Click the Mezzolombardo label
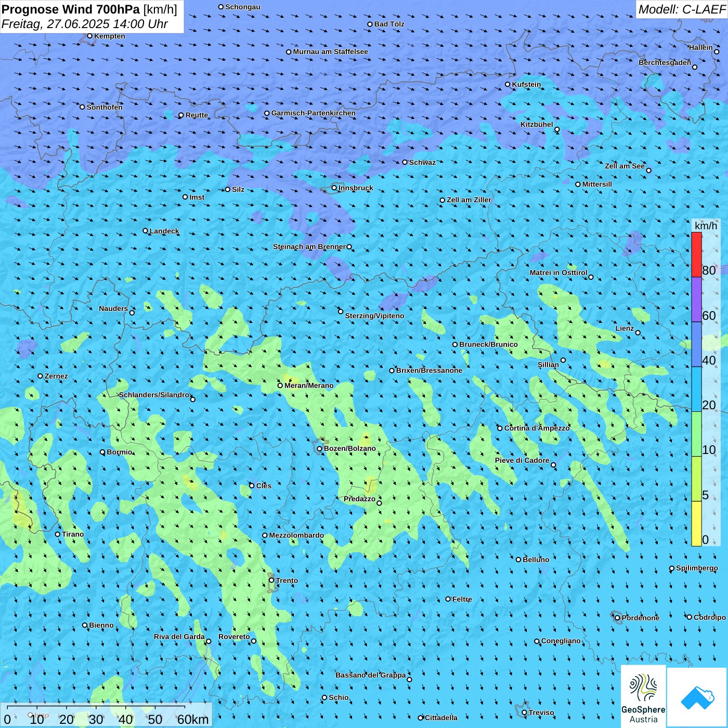The image size is (728, 728). (296, 535)
